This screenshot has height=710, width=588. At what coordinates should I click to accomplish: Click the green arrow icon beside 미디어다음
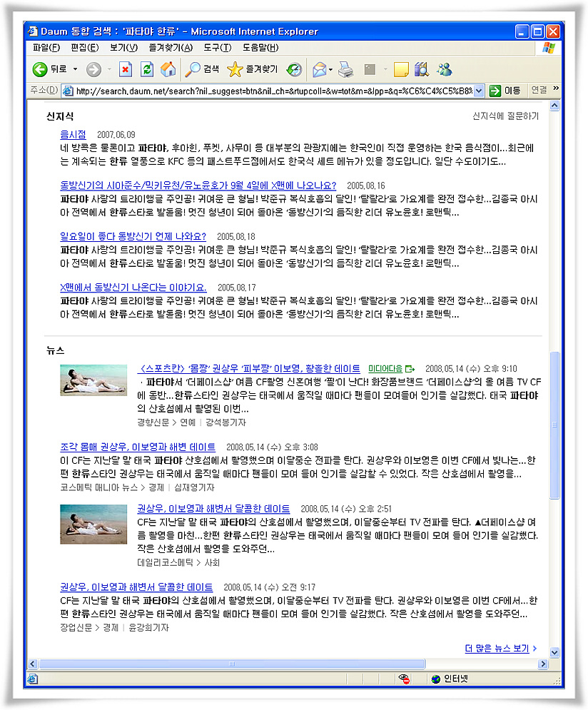[410, 369]
